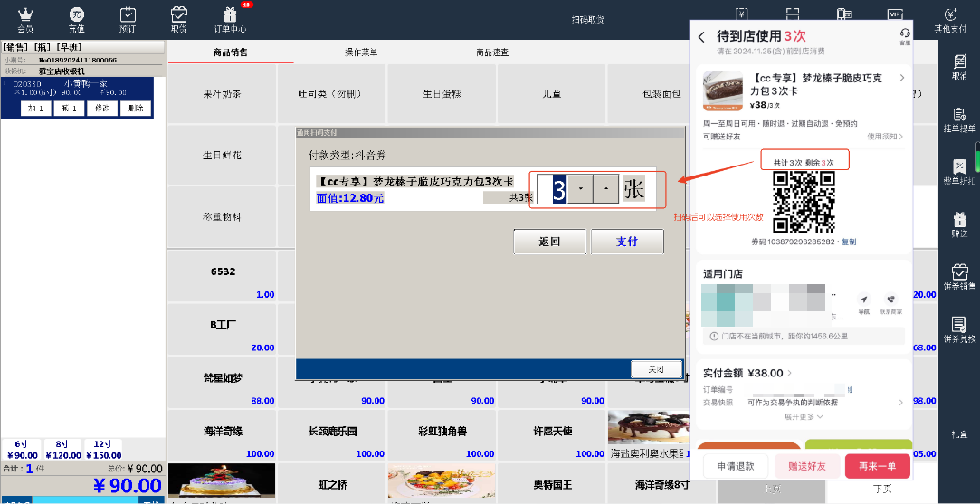The width and height of the screenshot is (980, 504).
Task: Open the 充值 recharge icon
Action: click(76, 20)
